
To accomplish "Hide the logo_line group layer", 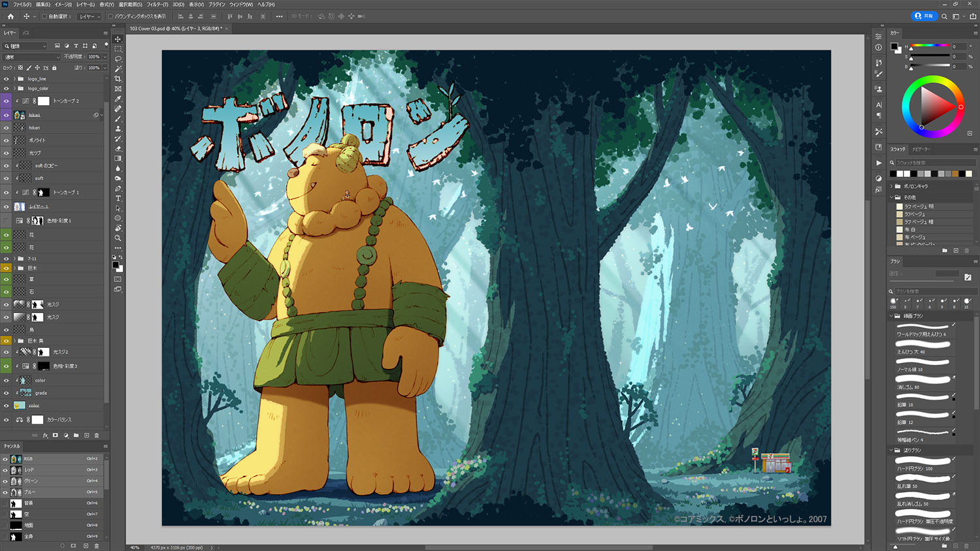I will tap(7, 79).
